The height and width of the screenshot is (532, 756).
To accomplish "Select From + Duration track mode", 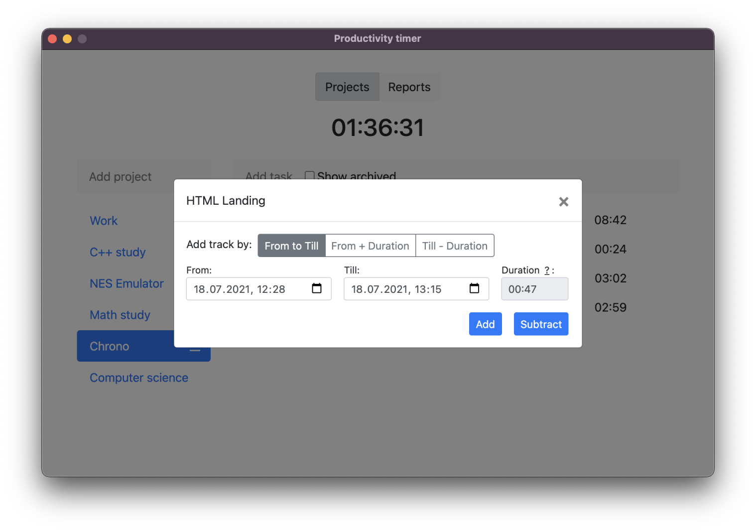I will coord(370,246).
